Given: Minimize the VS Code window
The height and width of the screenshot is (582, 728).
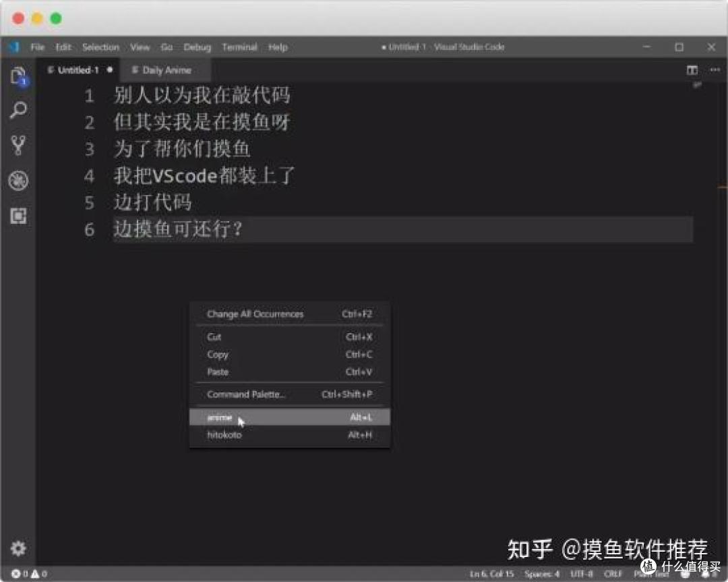Looking at the screenshot, I should 646,47.
